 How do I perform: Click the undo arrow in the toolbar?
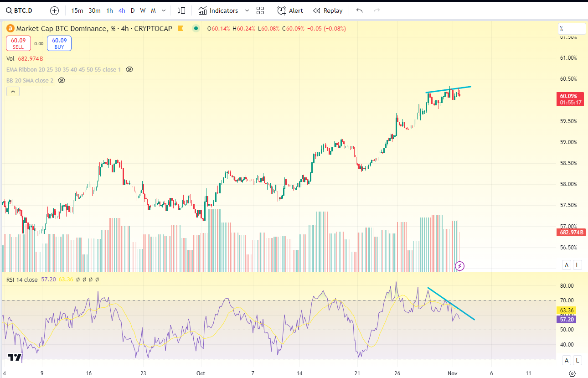pyautogui.click(x=360, y=10)
